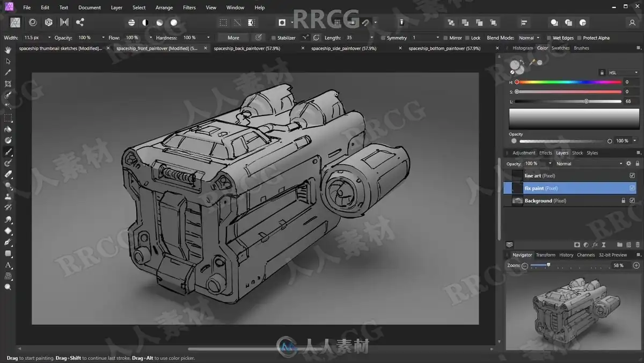Select the Artistic Text tool
The width and height of the screenshot is (644, 363).
click(x=8, y=265)
